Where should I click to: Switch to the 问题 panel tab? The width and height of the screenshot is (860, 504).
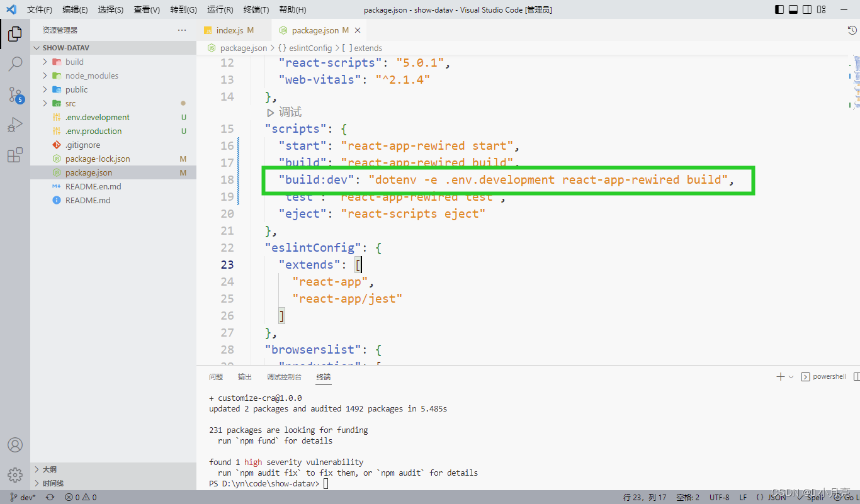[x=216, y=377]
